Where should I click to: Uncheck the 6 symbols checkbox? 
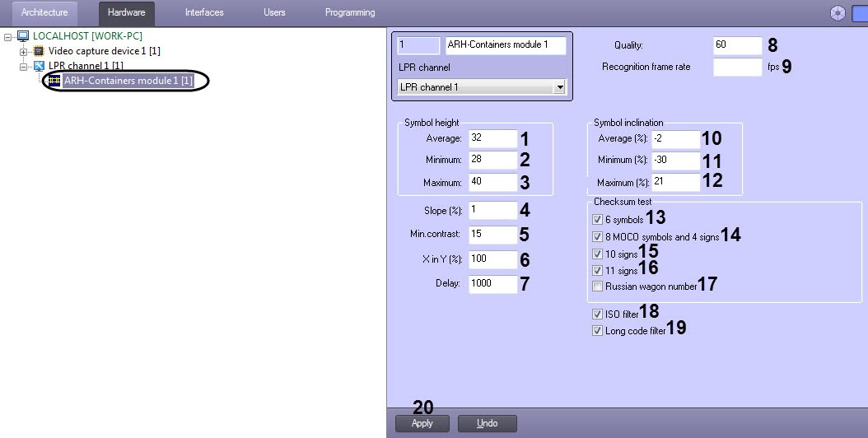tap(597, 219)
